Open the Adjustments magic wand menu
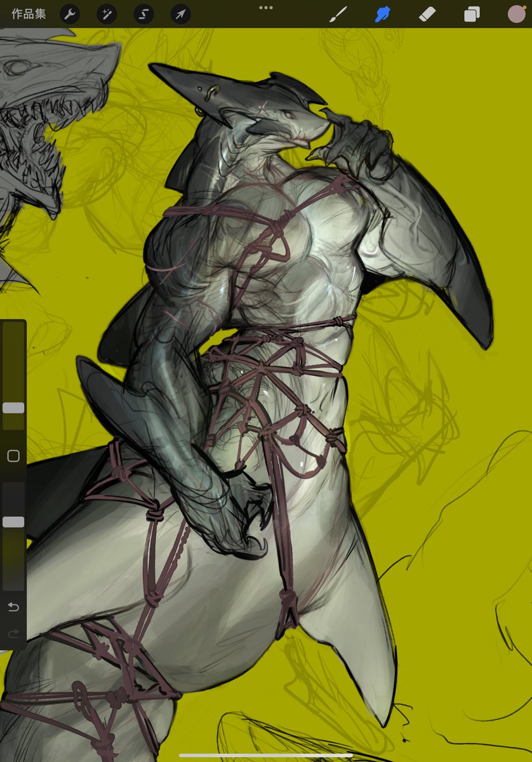 tap(107, 14)
